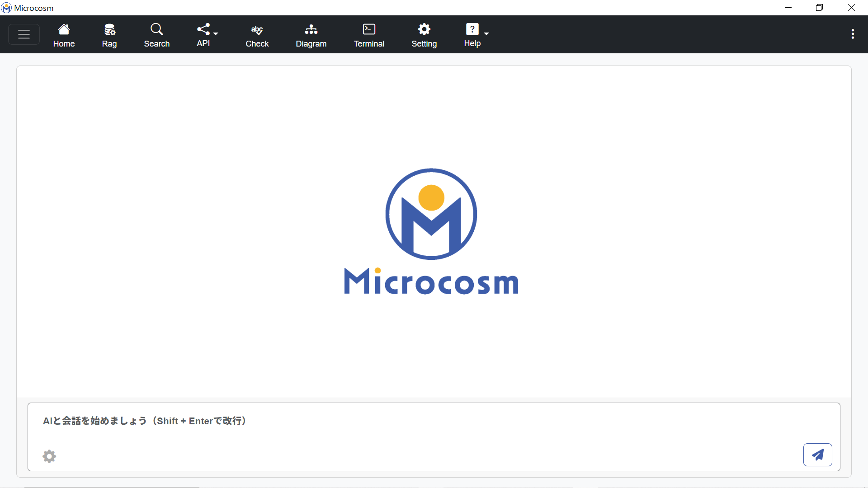Open the Setting page

click(x=424, y=35)
